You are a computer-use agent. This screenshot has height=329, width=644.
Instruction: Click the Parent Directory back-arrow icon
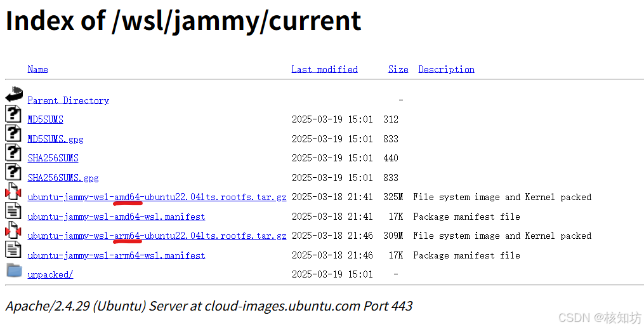coord(14,94)
